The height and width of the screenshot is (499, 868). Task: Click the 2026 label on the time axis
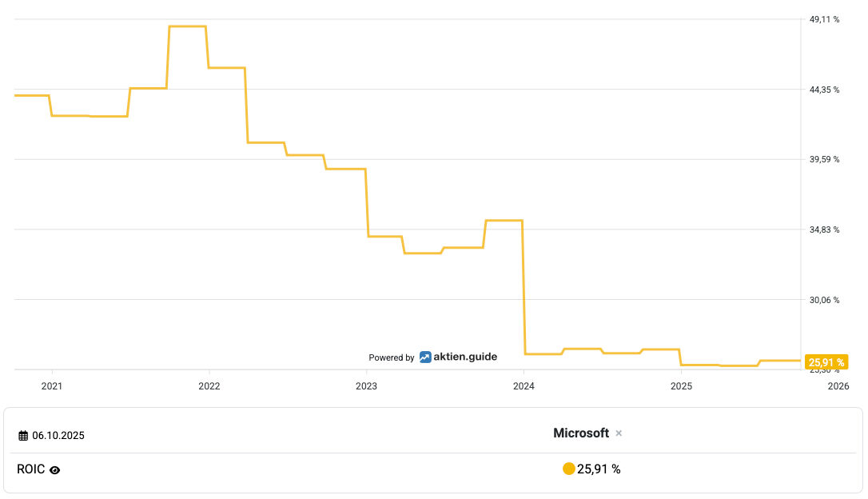[838, 387]
